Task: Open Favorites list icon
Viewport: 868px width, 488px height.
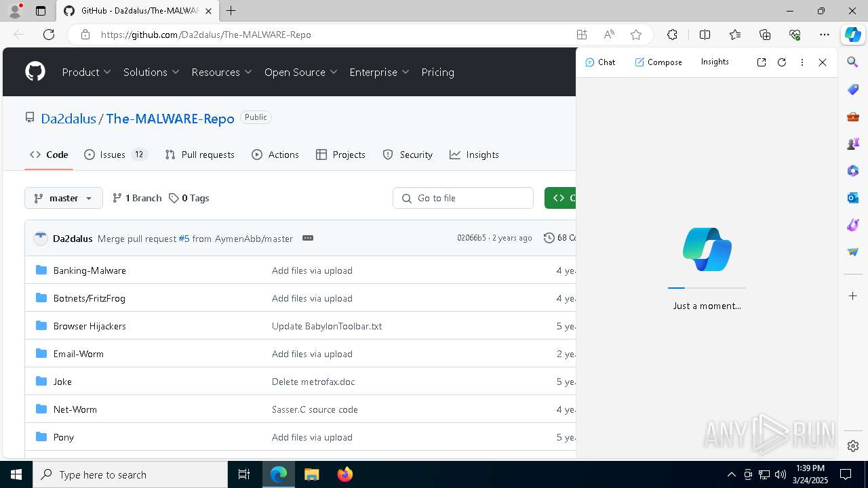Action: pyautogui.click(x=735, y=35)
